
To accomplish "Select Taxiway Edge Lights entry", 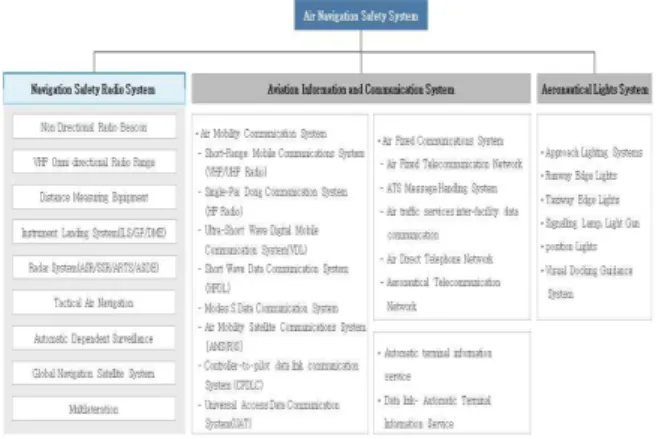I will (581, 199).
